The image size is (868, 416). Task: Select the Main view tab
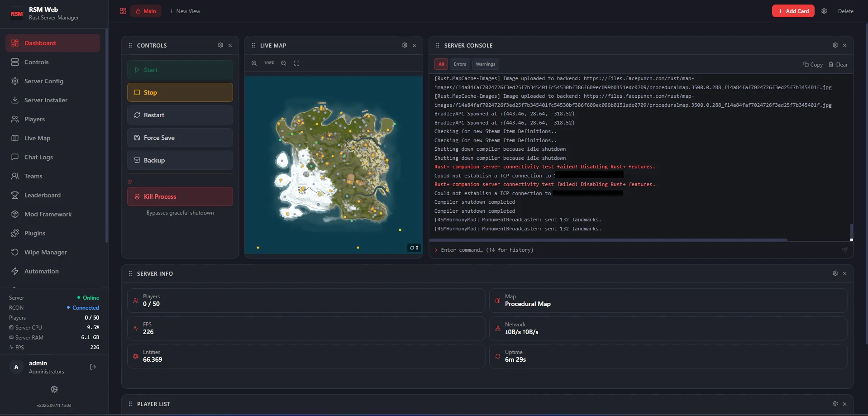pyautogui.click(x=146, y=11)
